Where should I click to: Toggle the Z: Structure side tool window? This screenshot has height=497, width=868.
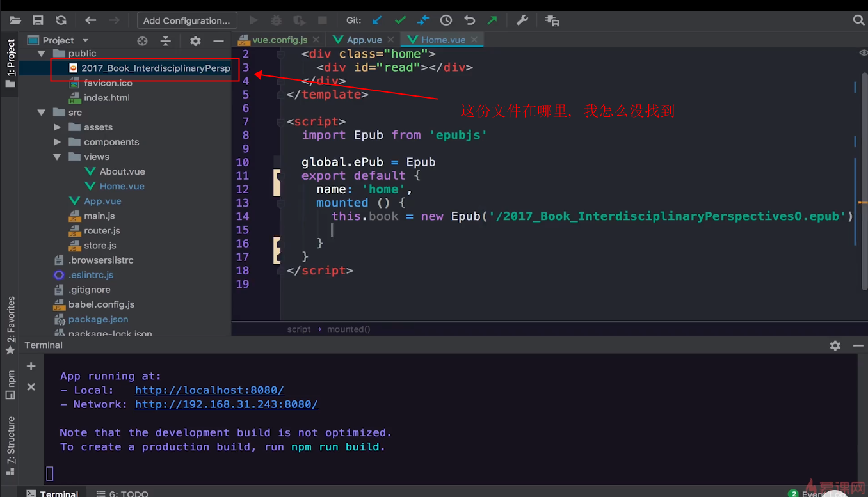(10, 446)
